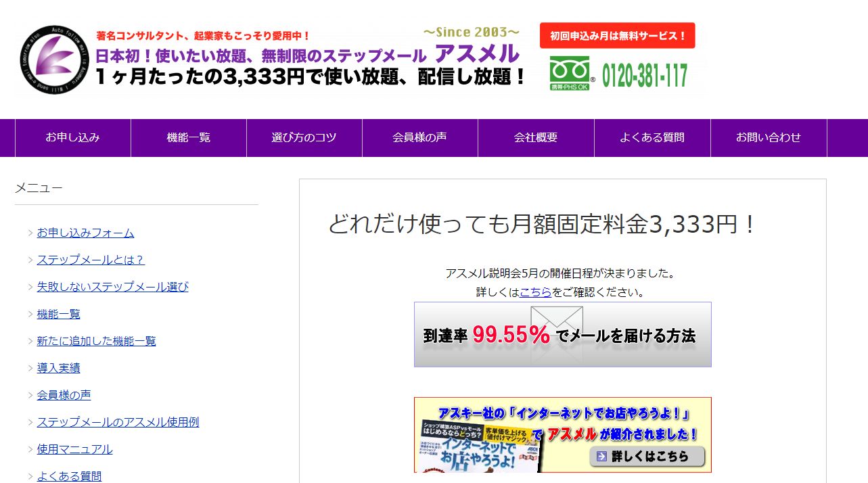The height and width of the screenshot is (483, 868).
Task: Go to the 機能一覧 navigation tab
Action: (x=189, y=138)
